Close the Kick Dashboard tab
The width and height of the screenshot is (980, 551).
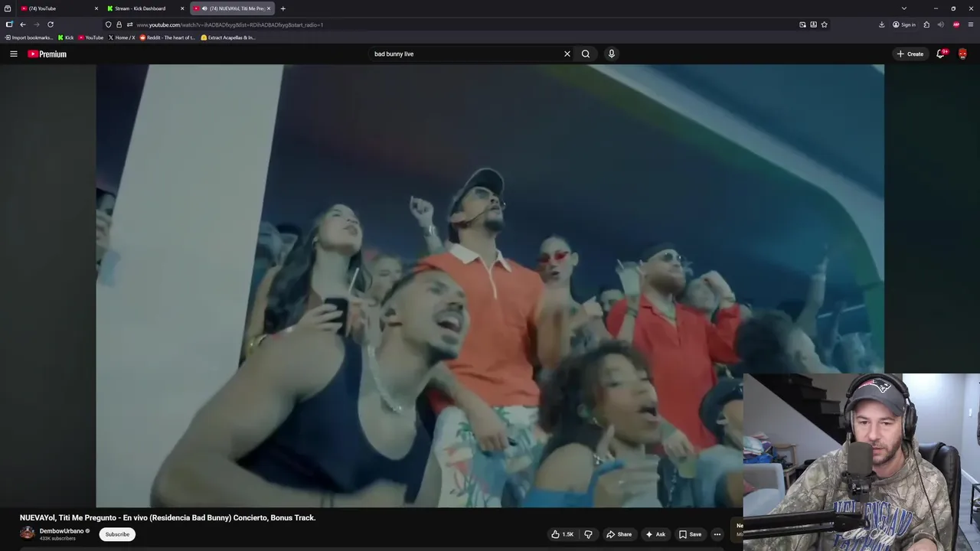click(x=182, y=8)
